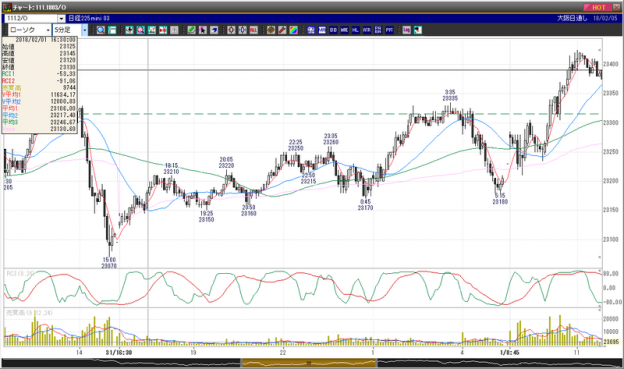Screen dimensions: 624x369
Task: Click the bottom timeline range scrollbar handle
Action: [x=308, y=363]
